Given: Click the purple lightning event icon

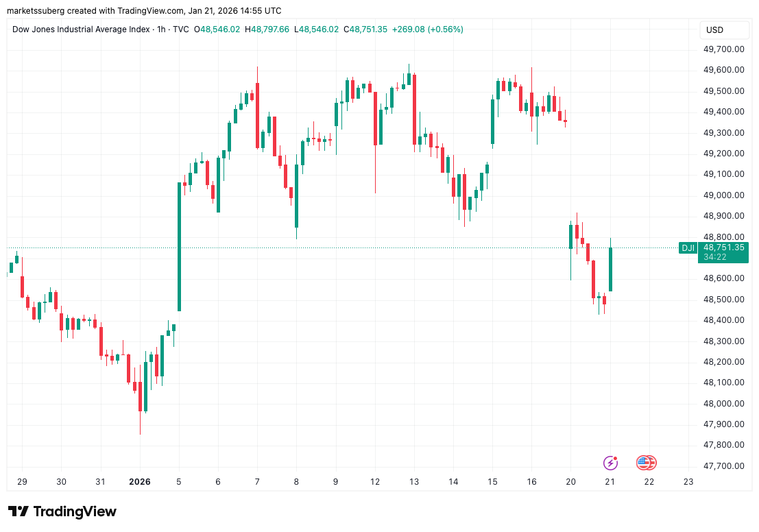Looking at the screenshot, I should [610, 463].
